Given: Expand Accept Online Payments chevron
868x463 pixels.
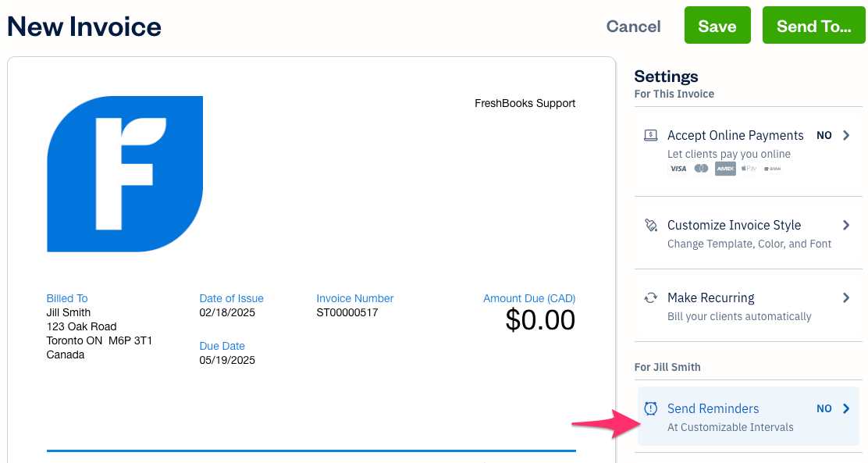Looking at the screenshot, I should [846, 135].
